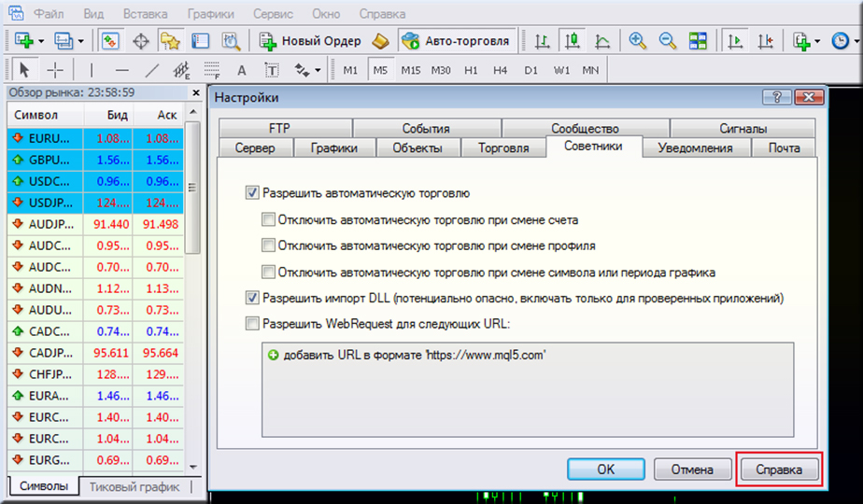Select the crosshair cursor tool

coord(55,70)
